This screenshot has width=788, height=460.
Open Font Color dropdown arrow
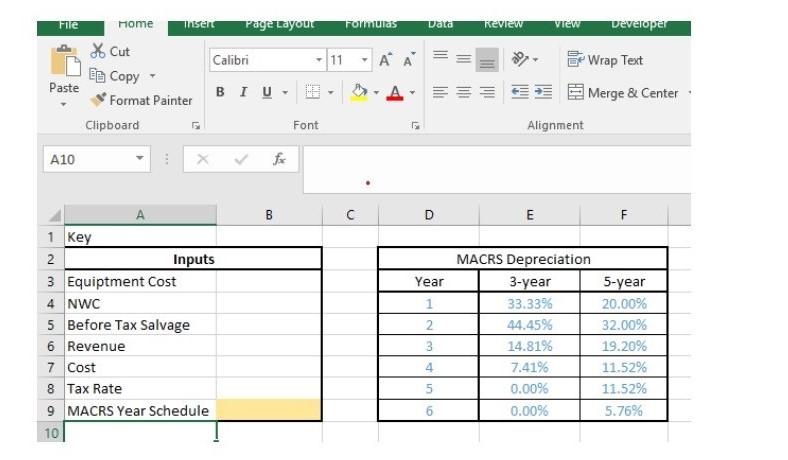412,93
